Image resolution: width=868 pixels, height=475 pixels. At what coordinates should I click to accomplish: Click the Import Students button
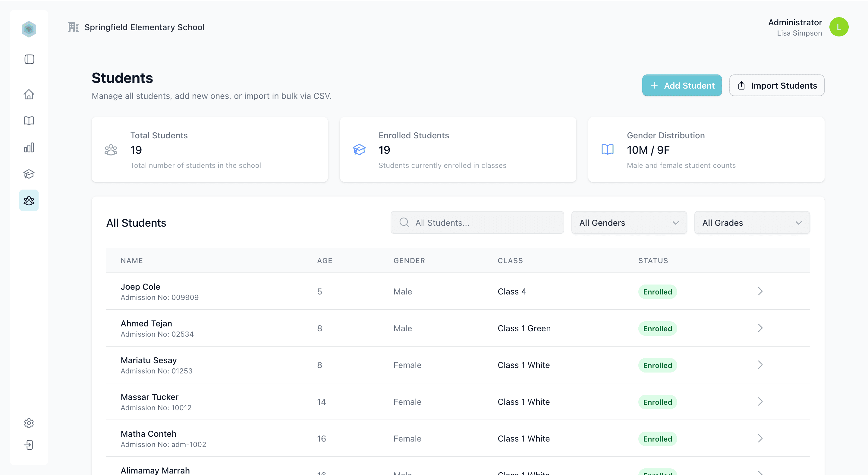tap(777, 86)
